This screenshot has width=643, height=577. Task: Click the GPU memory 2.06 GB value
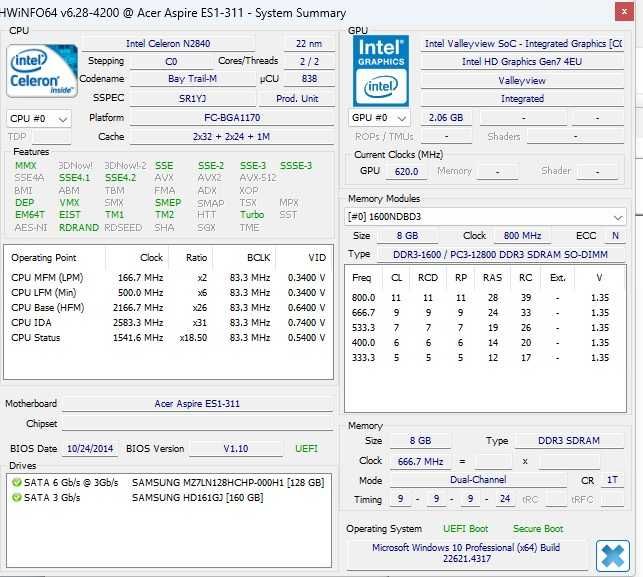click(x=446, y=118)
